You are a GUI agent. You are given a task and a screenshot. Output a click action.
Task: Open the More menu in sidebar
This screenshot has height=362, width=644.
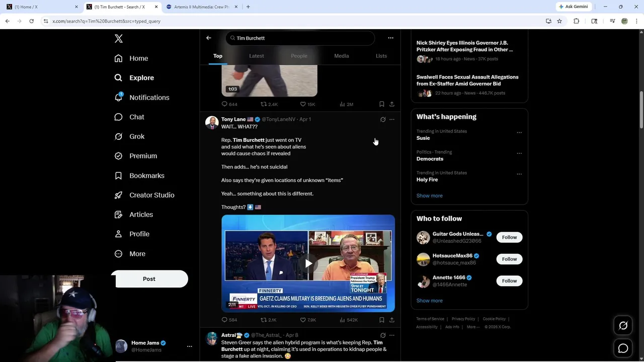click(x=130, y=254)
